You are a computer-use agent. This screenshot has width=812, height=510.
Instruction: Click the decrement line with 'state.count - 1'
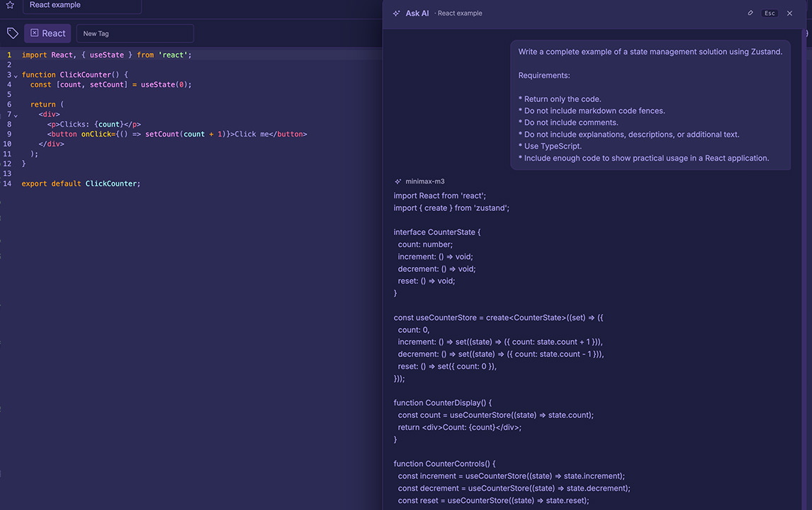coord(501,355)
